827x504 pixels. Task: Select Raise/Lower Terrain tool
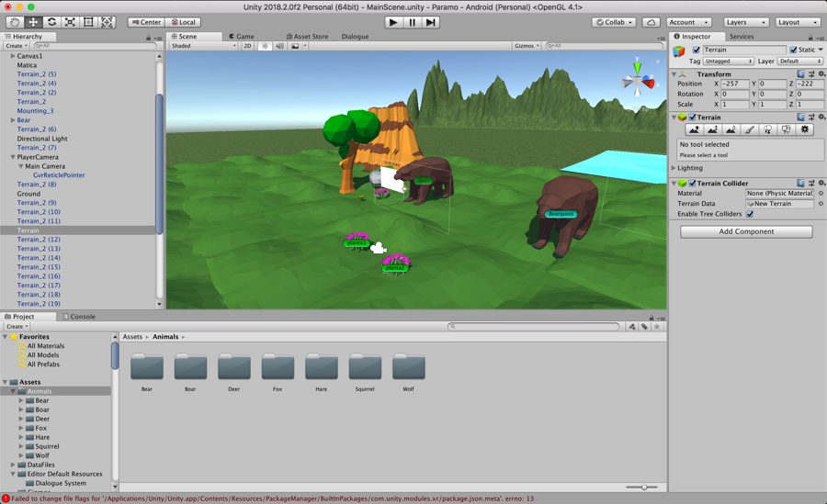pyautogui.click(x=694, y=129)
